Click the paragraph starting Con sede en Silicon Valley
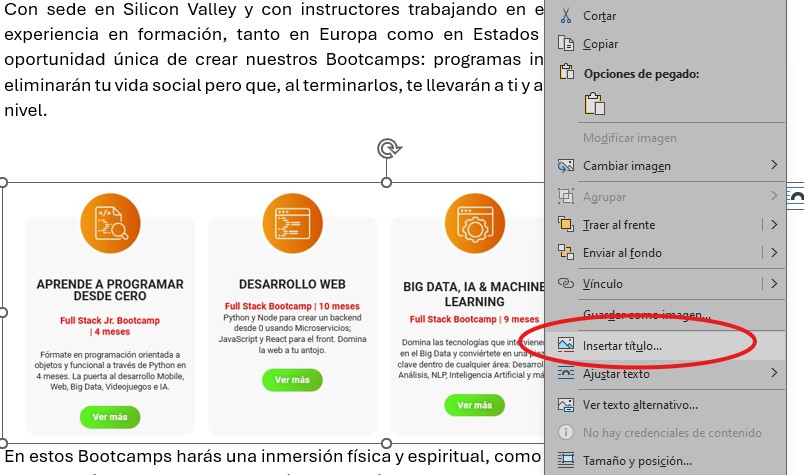 (274, 60)
